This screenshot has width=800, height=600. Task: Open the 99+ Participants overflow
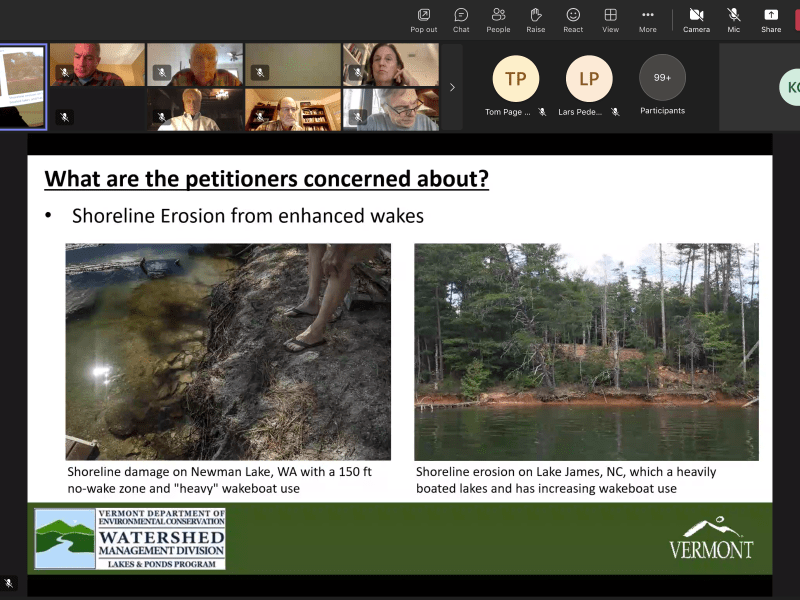click(x=662, y=78)
